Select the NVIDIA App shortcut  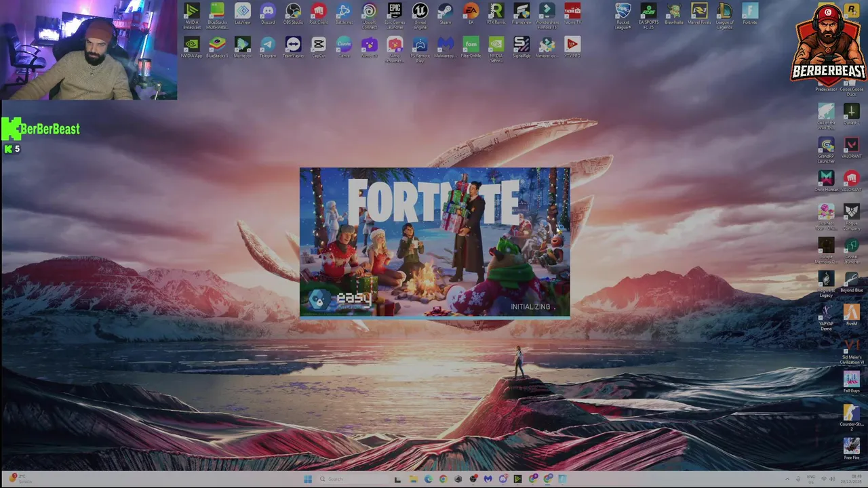coord(192,47)
